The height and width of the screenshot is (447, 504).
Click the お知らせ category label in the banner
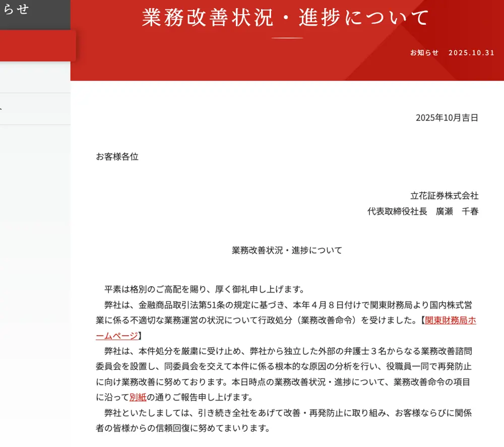click(x=424, y=53)
